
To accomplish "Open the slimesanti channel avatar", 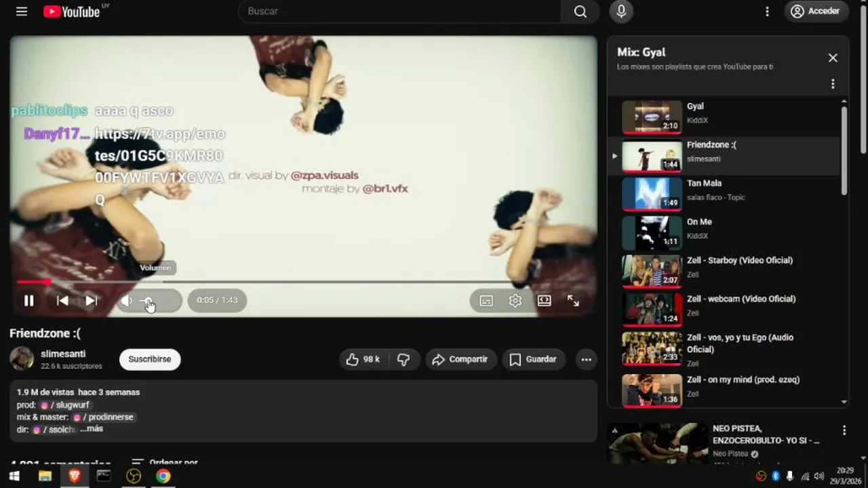I will tap(22, 359).
